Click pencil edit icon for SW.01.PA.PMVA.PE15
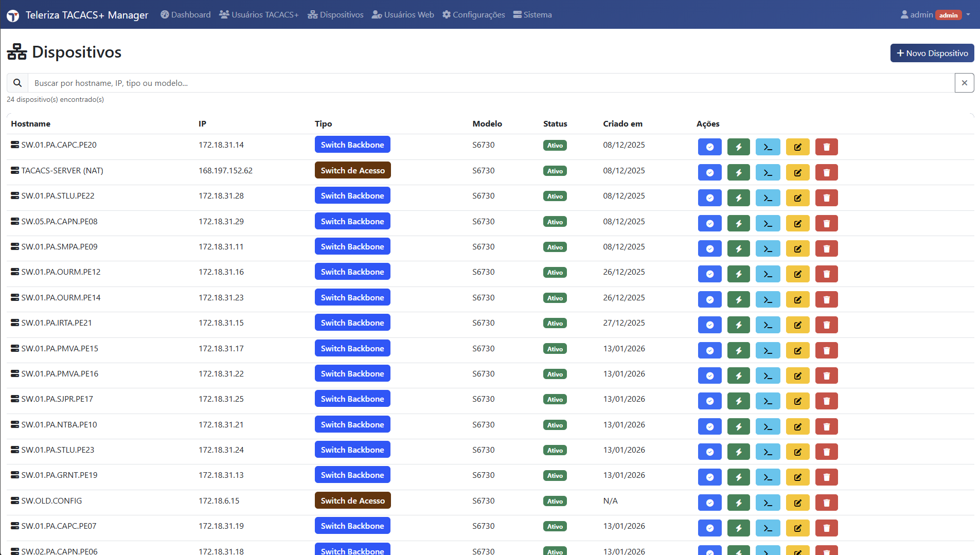The width and height of the screenshot is (980, 555). pos(797,350)
